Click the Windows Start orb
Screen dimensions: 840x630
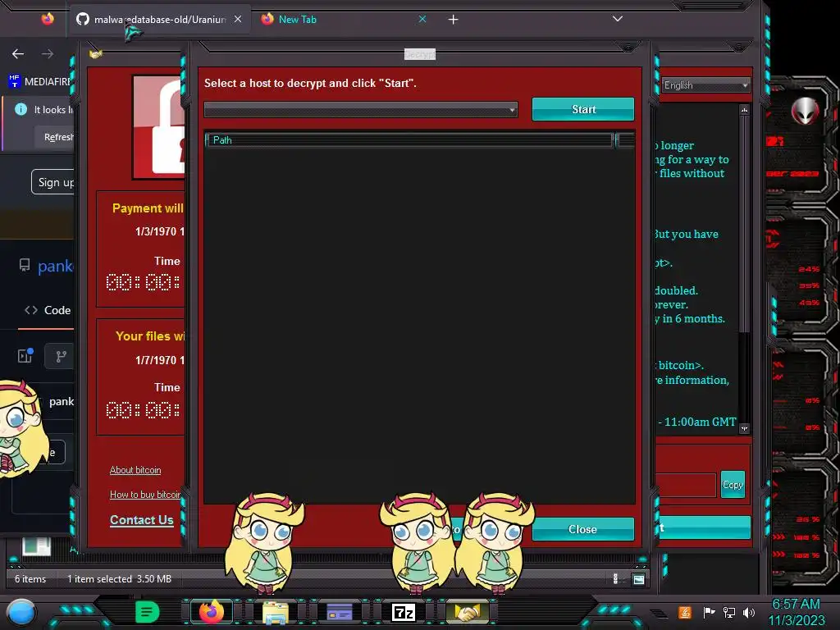(x=21, y=612)
